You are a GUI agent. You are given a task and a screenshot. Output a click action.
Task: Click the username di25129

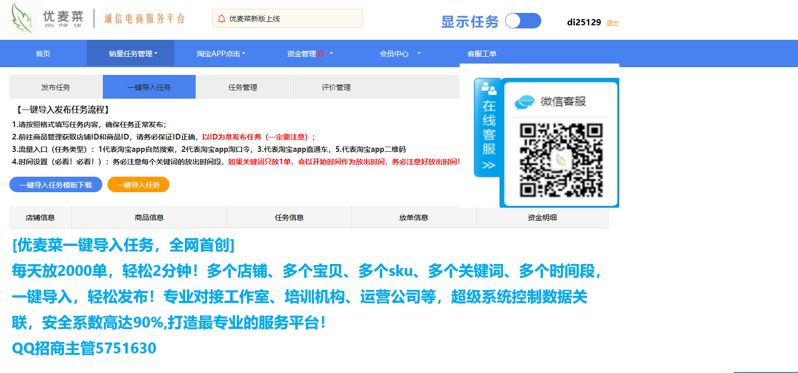click(x=584, y=22)
